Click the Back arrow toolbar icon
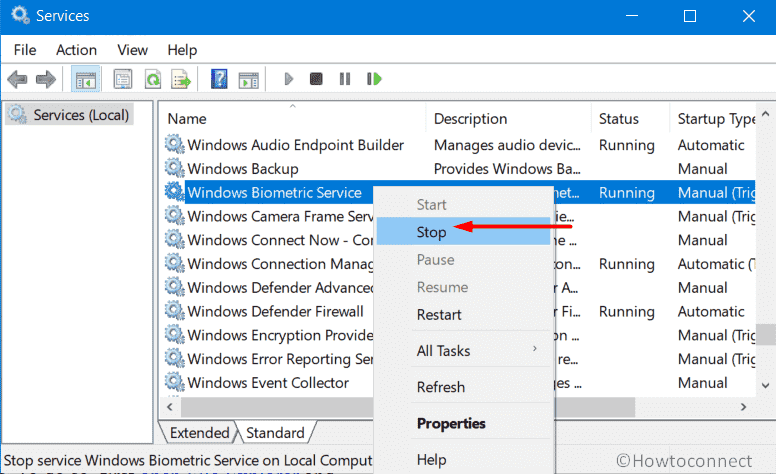 tap(17, 79)
